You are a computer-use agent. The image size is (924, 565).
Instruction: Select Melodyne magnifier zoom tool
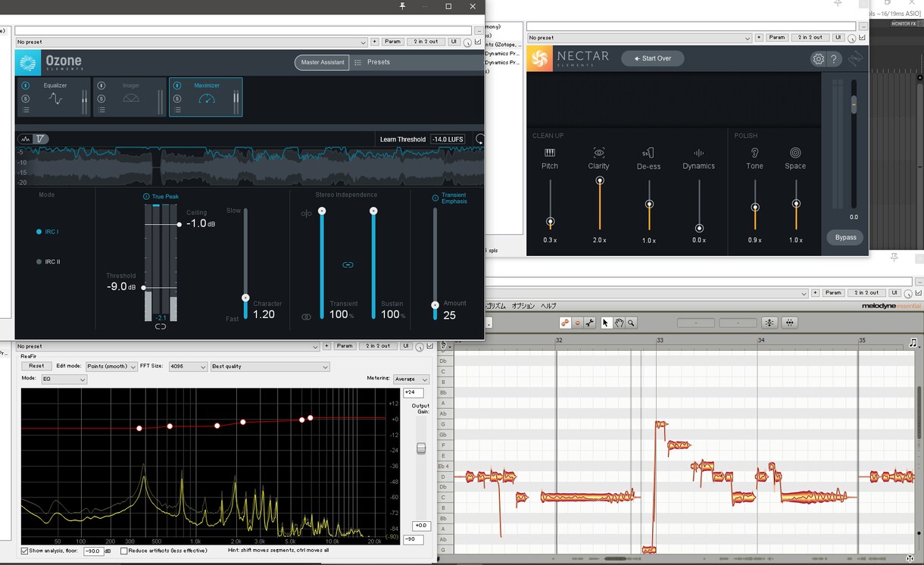[631, 323]
